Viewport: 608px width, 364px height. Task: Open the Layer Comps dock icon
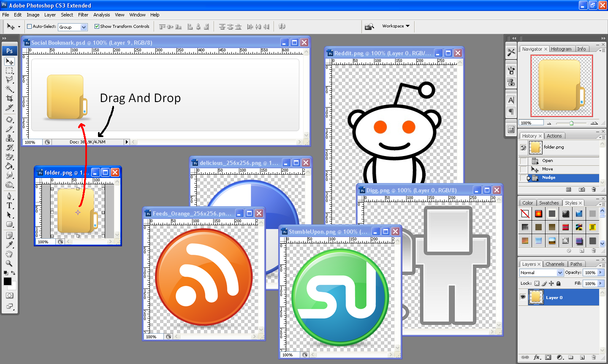[x=511, y=129]
